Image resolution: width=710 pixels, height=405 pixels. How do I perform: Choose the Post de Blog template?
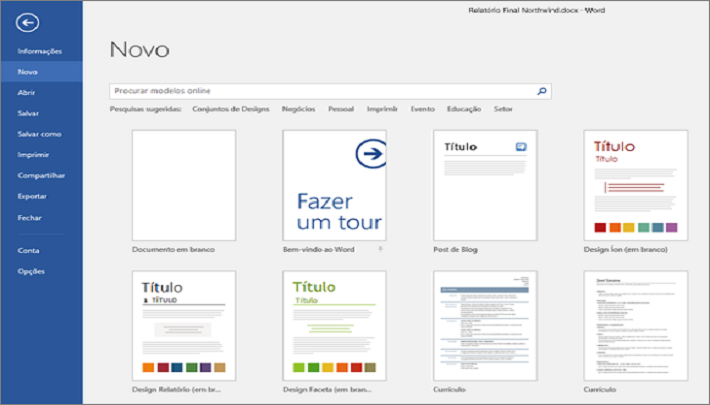click(x=484, y=184)
